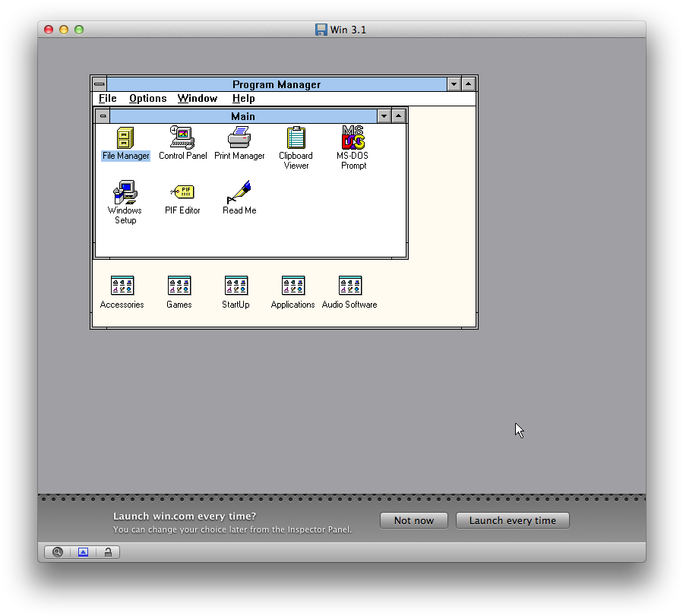
Task: Open the Main window's control menu box
Action: point(103,115)
